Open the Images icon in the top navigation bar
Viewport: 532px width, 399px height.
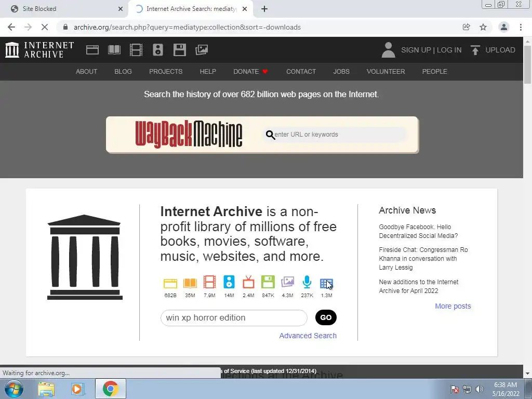202,50
